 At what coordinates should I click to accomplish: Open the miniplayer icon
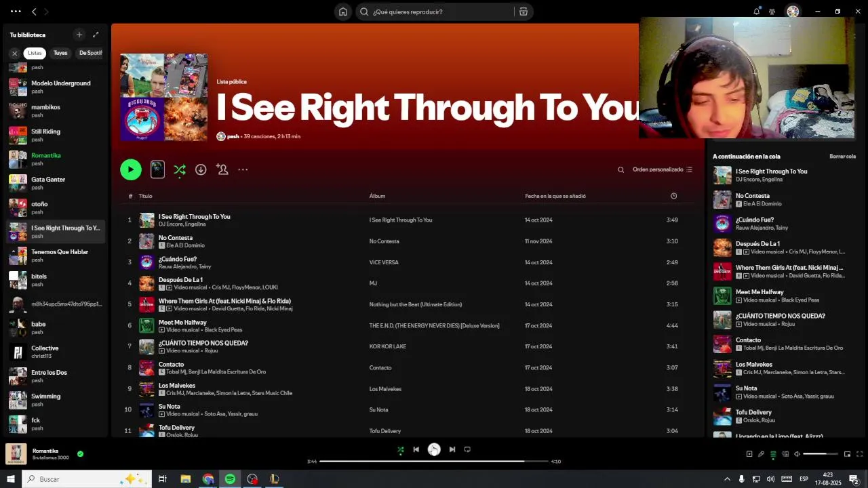point(846,454)
